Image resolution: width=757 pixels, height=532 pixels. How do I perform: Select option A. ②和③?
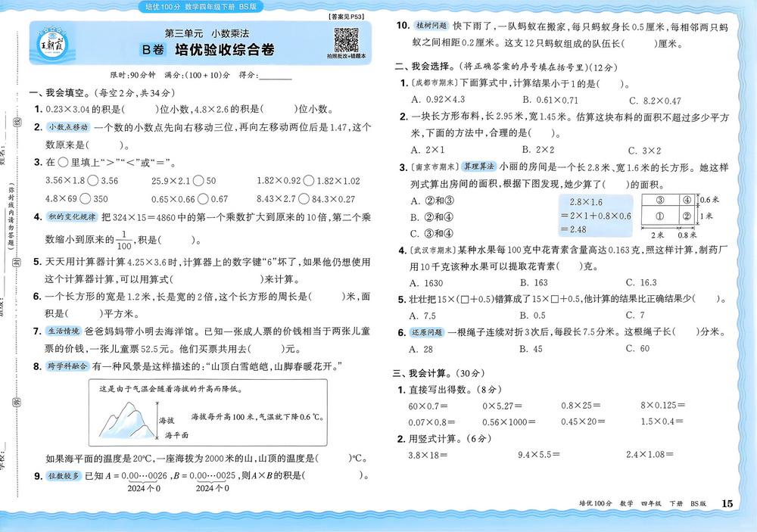pyautogui.click(x=432, y=201)
